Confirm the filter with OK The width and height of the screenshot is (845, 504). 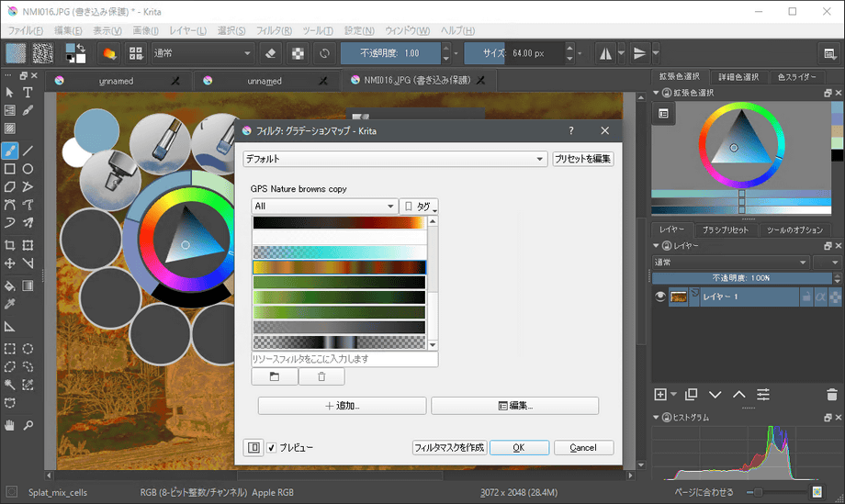pos(519,447)
